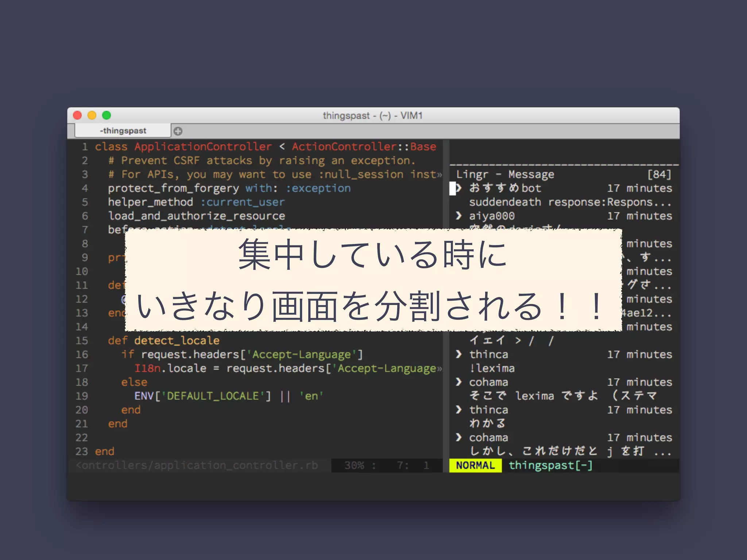Click the new tab plus icon
This screenshot has height=560, width=747.
178,131
